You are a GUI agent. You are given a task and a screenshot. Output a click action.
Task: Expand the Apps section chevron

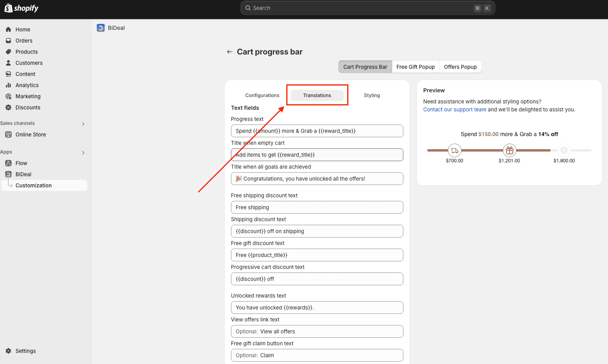[x=83, y=153]
